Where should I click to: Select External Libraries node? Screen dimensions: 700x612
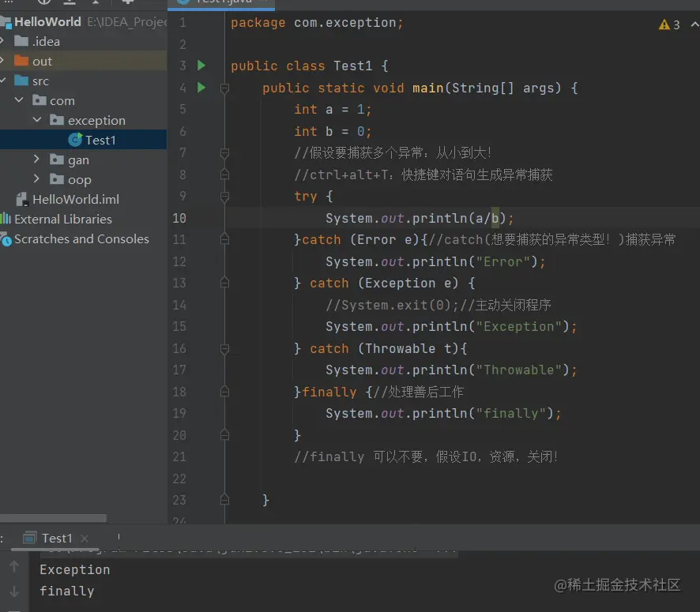point(63,219)
